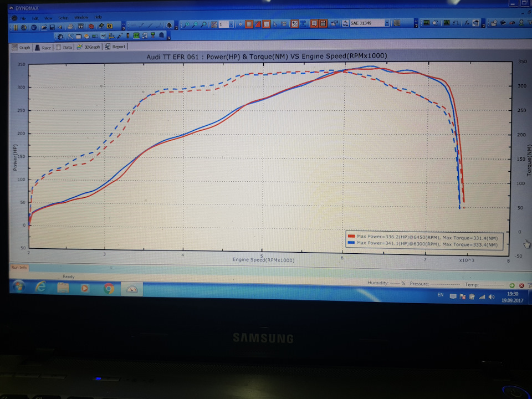Open the View menu
532x399 pixels.
click(48, 18)
